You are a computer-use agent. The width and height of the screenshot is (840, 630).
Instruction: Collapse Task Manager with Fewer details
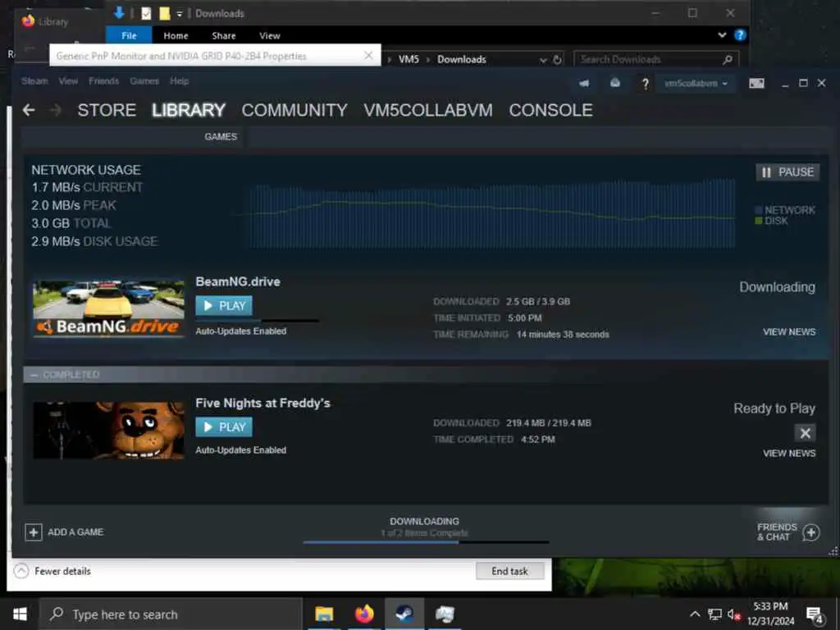pos(52,571)
